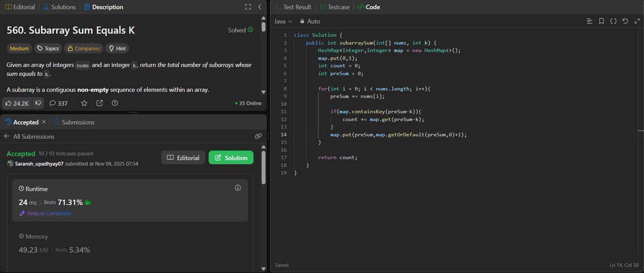
Task: Open the Java language dropdown
Action: click(283, 21)
